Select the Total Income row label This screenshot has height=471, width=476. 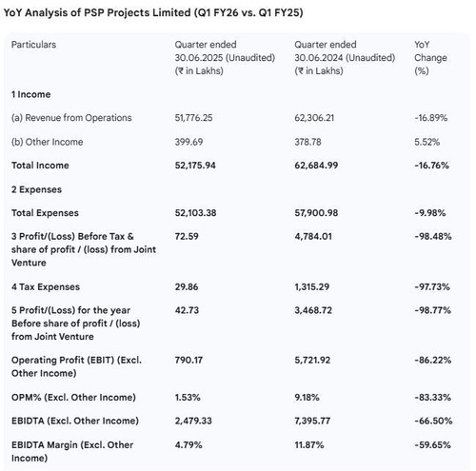[40, 166]
